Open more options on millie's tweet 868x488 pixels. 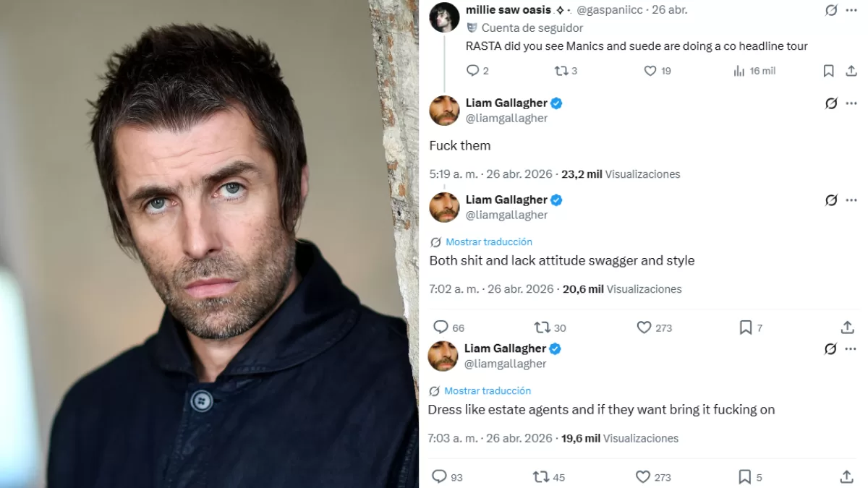[851, 10]
